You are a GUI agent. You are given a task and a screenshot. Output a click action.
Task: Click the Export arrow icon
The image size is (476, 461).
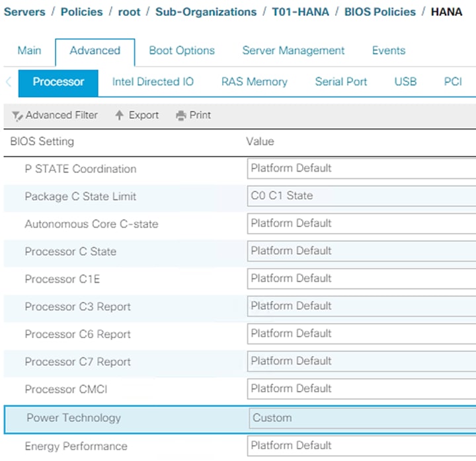pyautogui.click(x=120, y=116)
